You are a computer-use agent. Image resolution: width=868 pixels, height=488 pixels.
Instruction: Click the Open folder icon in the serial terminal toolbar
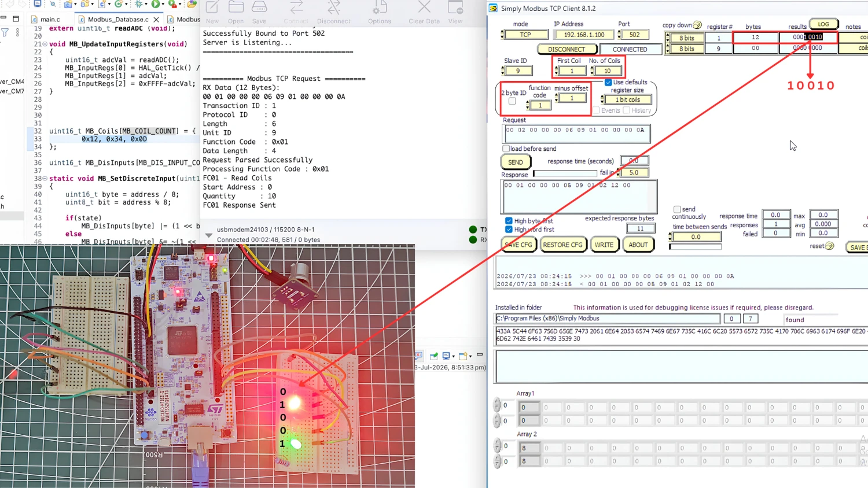(x=236, y=8)
